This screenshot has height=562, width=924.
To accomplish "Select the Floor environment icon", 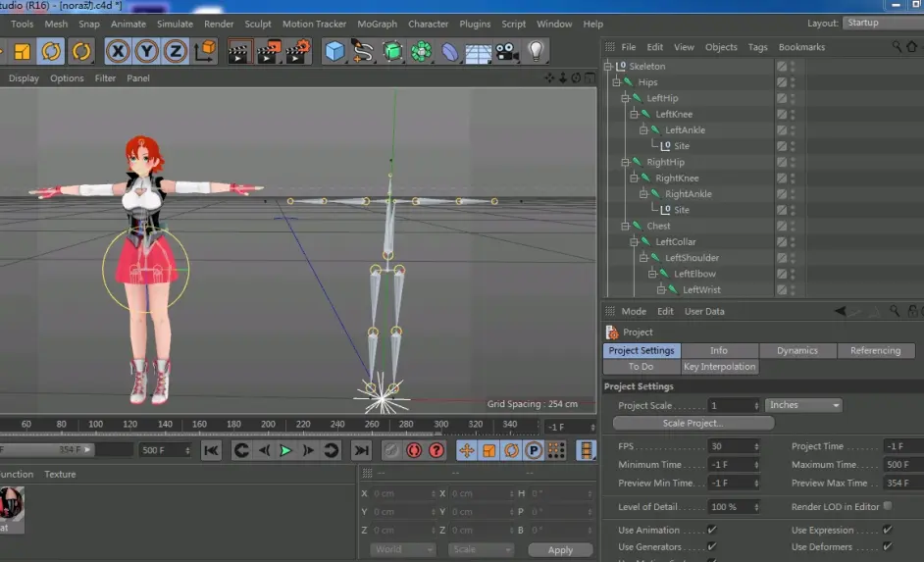I will click(478, 51).
